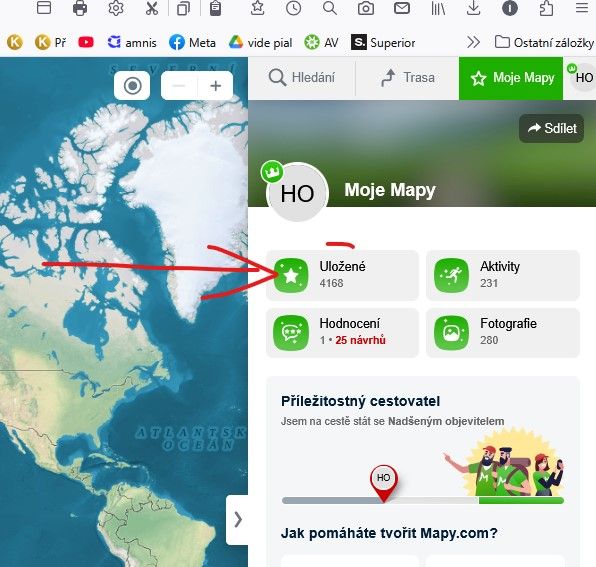Open the Hodnocení reviews tile

pyautogui.click(x=342, y=333)
